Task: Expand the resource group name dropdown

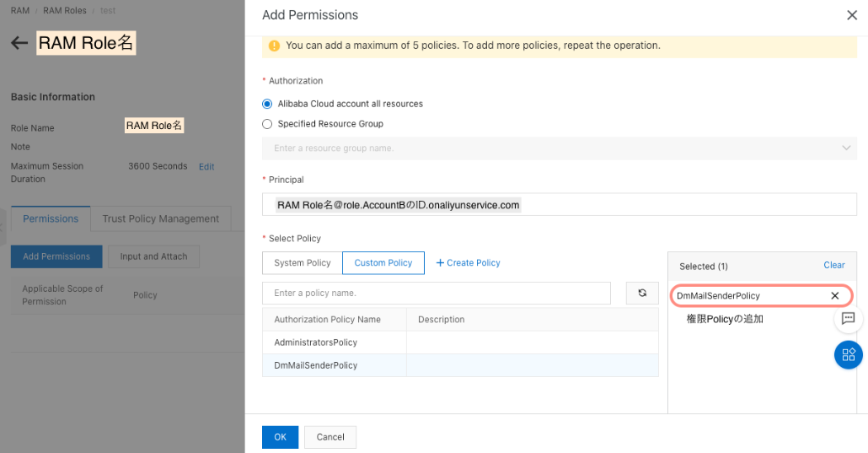Action: [x=846, y=148]
